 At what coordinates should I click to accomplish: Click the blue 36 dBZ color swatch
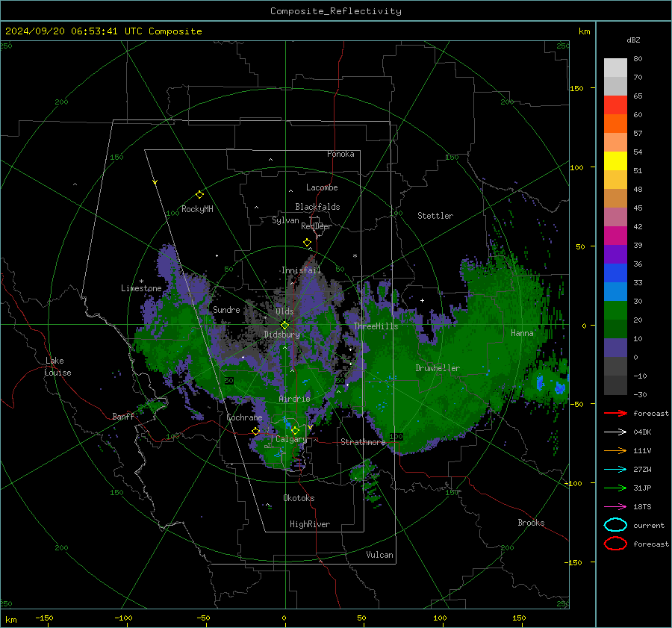615,273
